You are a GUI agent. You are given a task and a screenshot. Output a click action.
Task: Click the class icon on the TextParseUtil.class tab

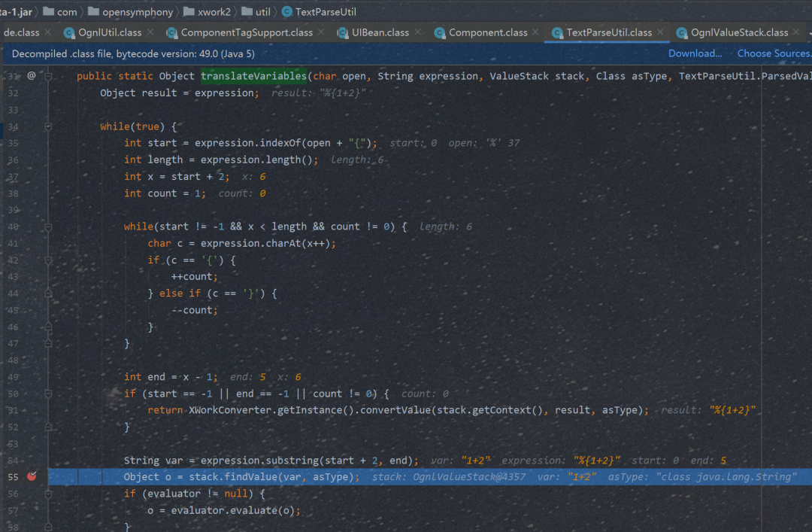tap(556, 32)
